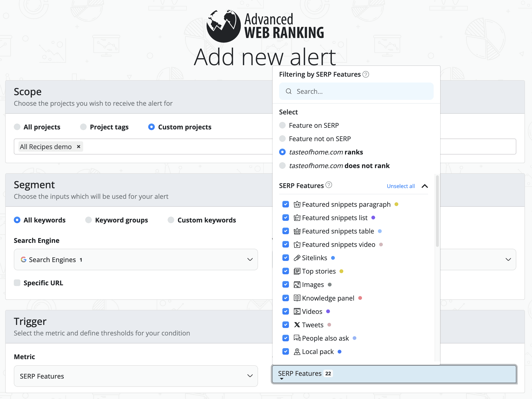Select tasteofhome.com does not rank option
Image resolution: width=532 pixels, height=399 pixels.
[x=282, y=166]
